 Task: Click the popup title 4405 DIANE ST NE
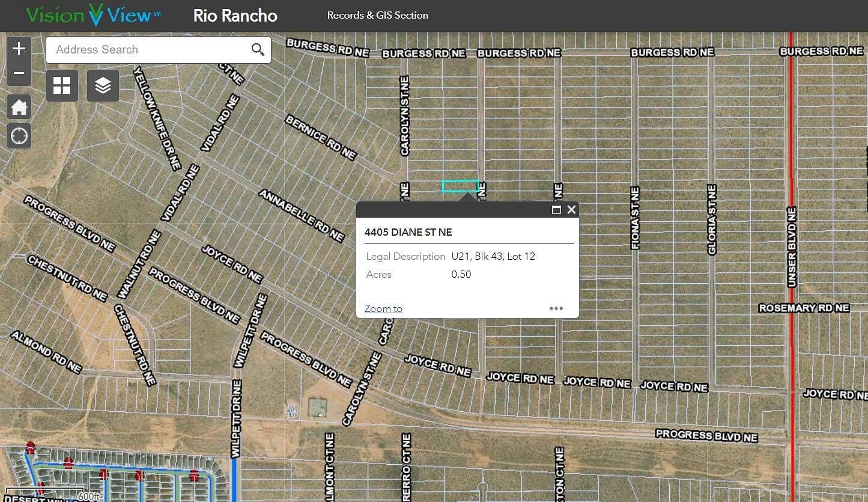pos(409,232)
